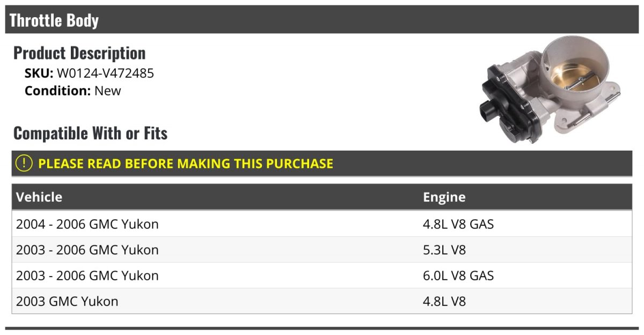Click the Engine column header
This screenshot has height=335, width=644.
pos(444,197)
